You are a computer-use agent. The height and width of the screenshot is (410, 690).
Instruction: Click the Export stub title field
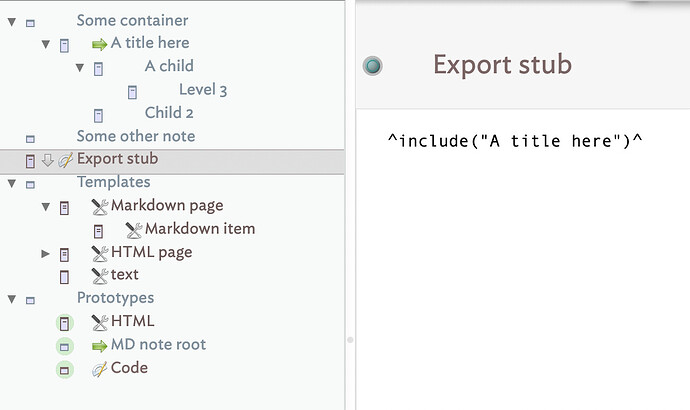point(503,65)
